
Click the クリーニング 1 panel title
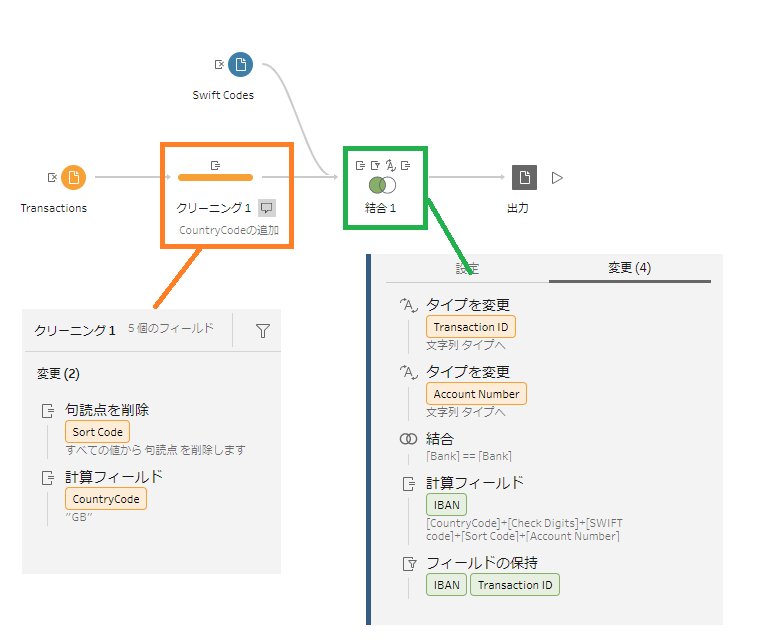tap(74, 331)
